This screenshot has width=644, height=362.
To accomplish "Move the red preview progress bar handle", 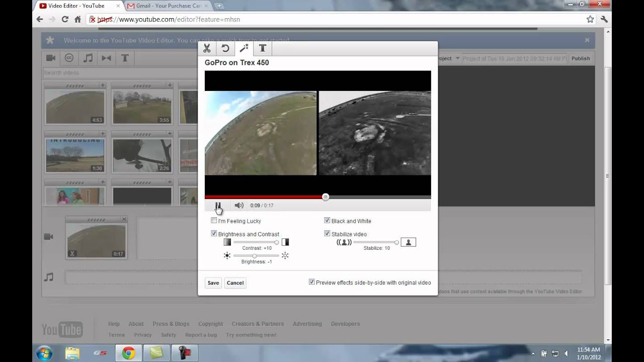I will [326, 197].
